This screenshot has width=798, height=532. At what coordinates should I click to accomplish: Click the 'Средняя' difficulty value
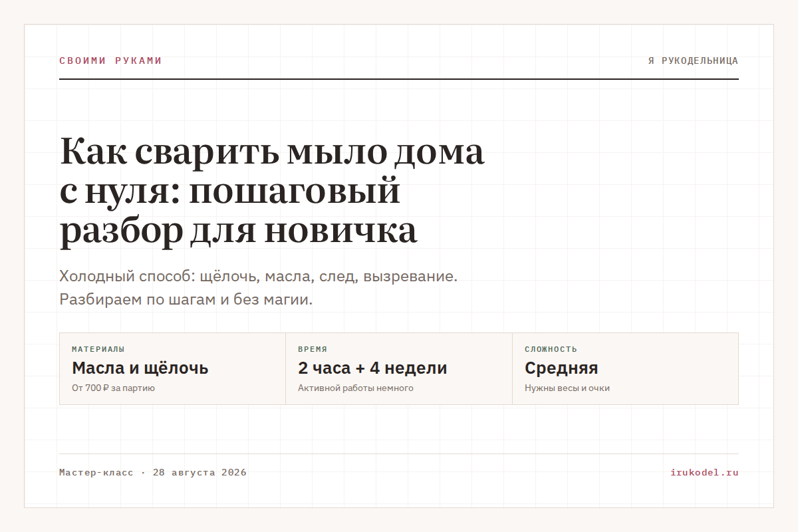[x=561, y=368]
